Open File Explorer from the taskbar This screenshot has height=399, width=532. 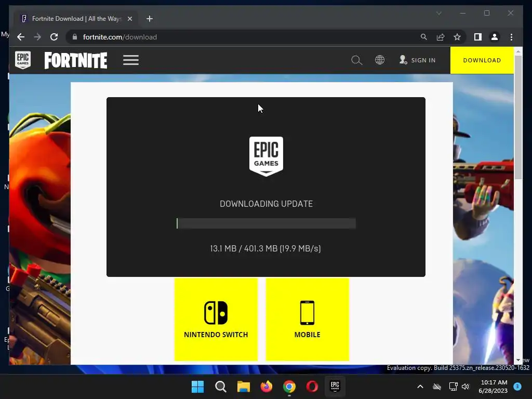[243, 387]
